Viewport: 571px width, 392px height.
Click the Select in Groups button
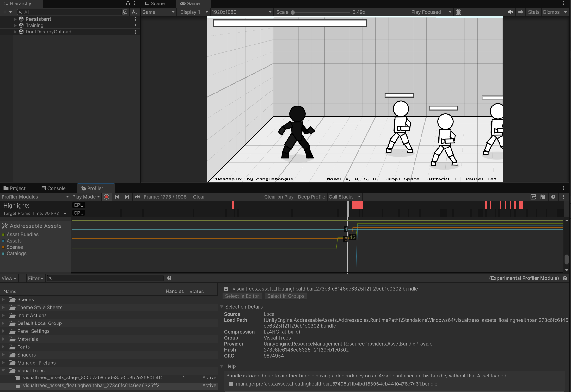click(x=285, y=296)
